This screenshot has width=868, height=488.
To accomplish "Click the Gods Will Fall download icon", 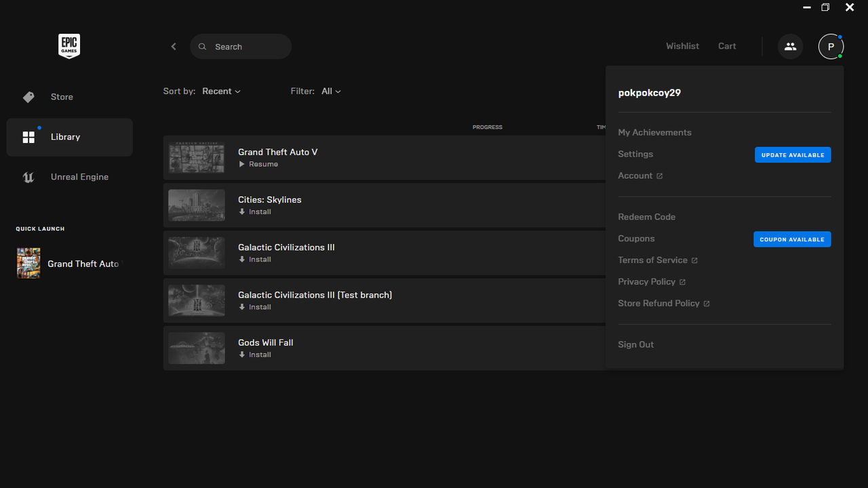I will [x=242, y=354].
